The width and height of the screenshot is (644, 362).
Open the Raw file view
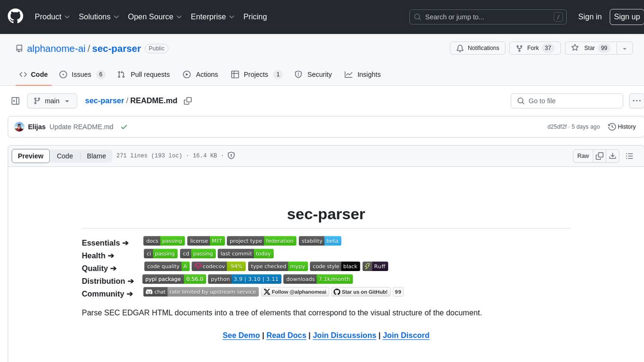[x=583, y=156]
